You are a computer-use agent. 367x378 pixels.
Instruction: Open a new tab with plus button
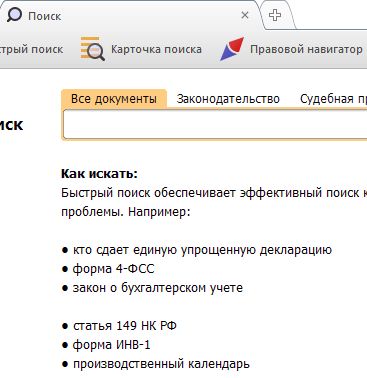pos(275,15)
